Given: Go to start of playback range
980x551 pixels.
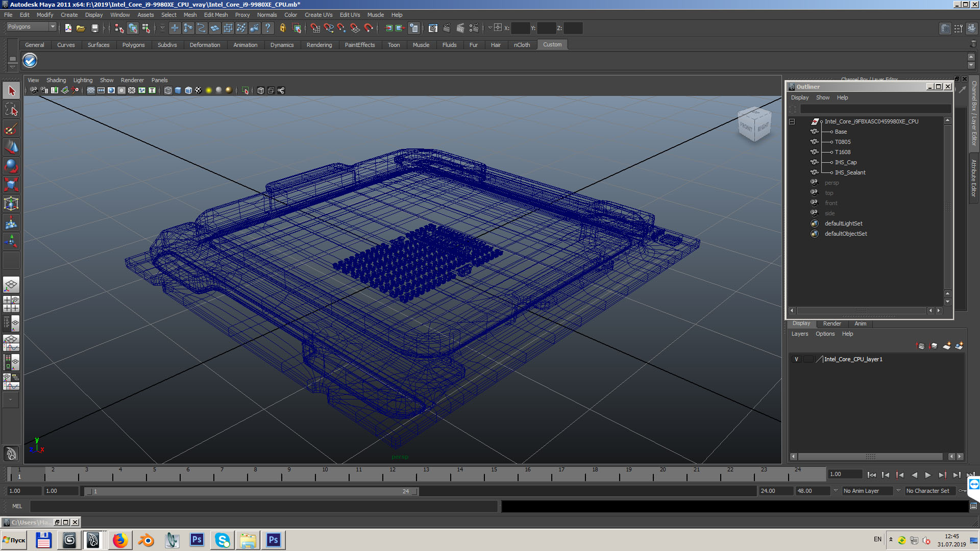Looking at the screenshot, I should [872, 475].
